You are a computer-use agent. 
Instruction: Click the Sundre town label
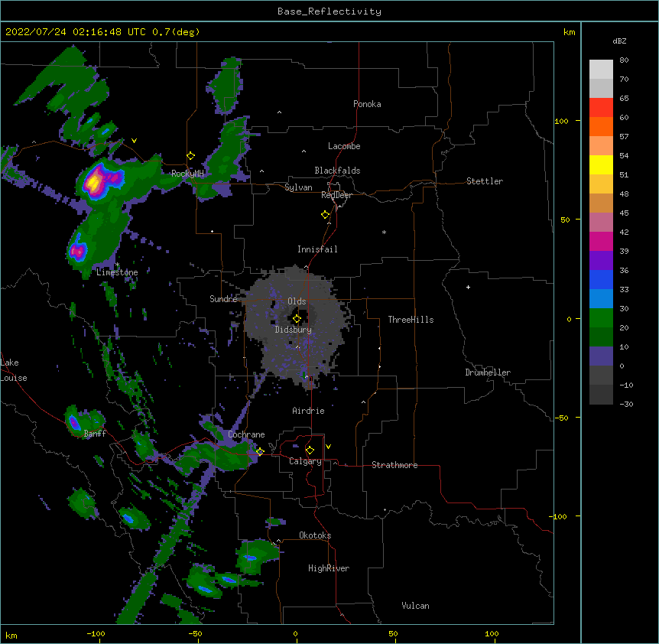click(223, 299)
